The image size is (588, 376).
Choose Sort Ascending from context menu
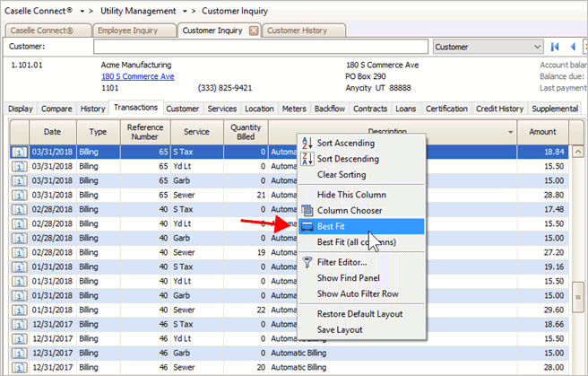(363, 143)
